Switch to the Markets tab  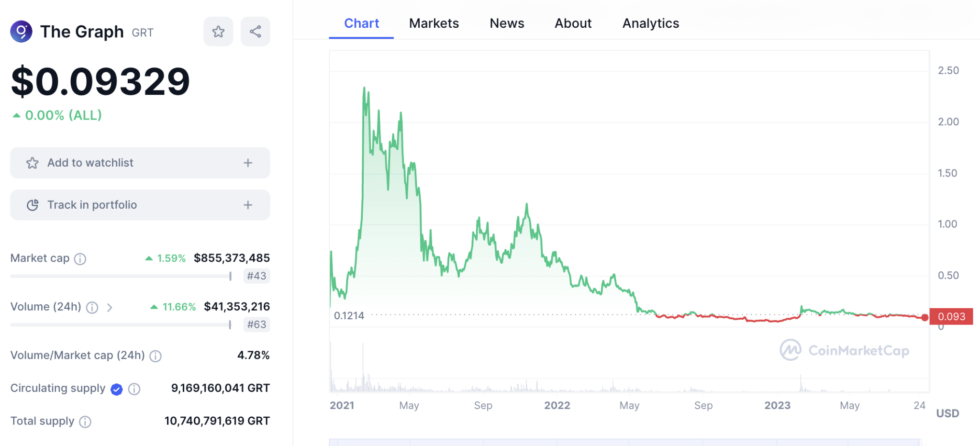pos(434,23)
